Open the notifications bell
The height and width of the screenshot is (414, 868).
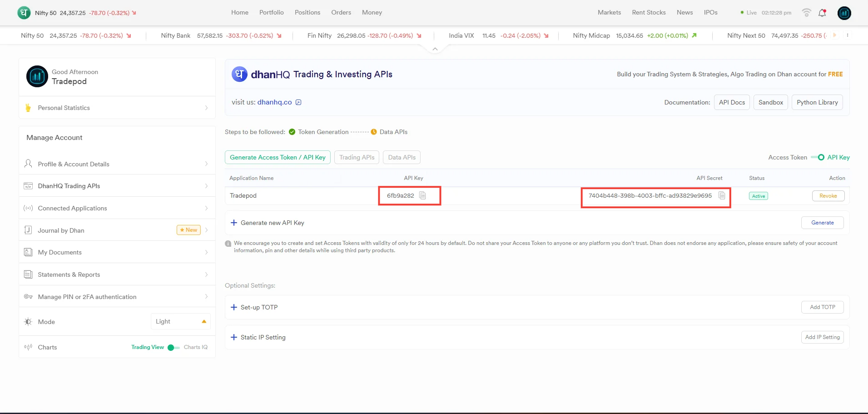(x=822, y=13)
